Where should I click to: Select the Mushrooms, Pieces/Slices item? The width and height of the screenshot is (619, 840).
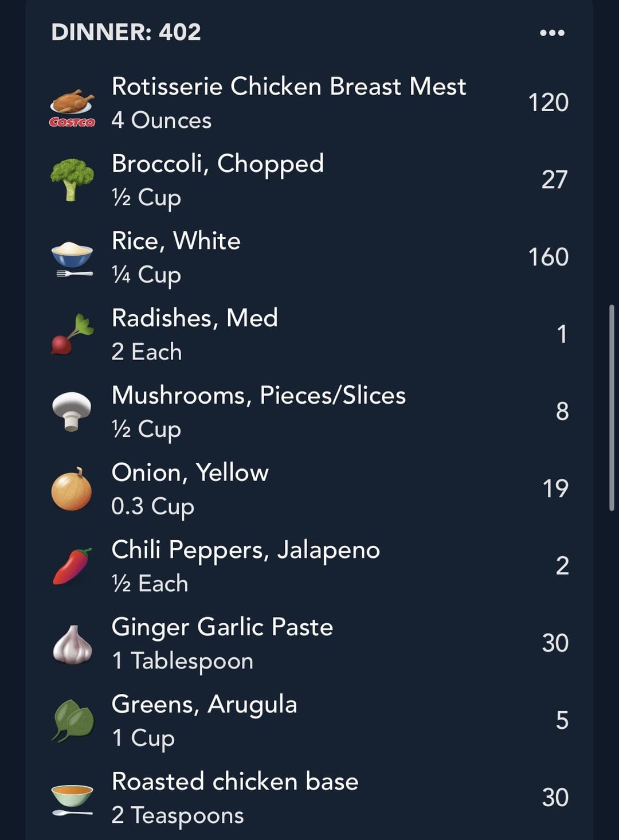[x=309, y=412]
